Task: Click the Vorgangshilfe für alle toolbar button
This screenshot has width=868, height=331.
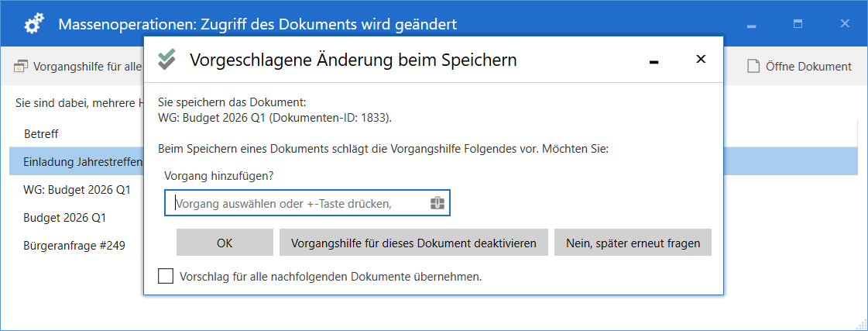Action: click(77, 67)
